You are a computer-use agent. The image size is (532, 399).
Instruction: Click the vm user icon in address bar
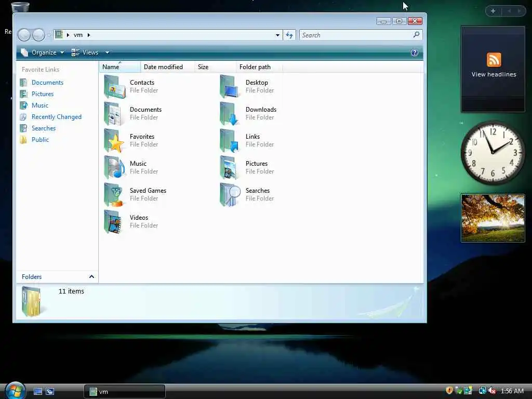pos(59,35)
